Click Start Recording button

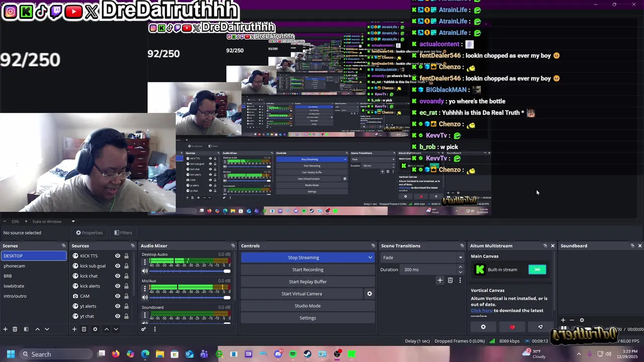[x=308, y=270]
